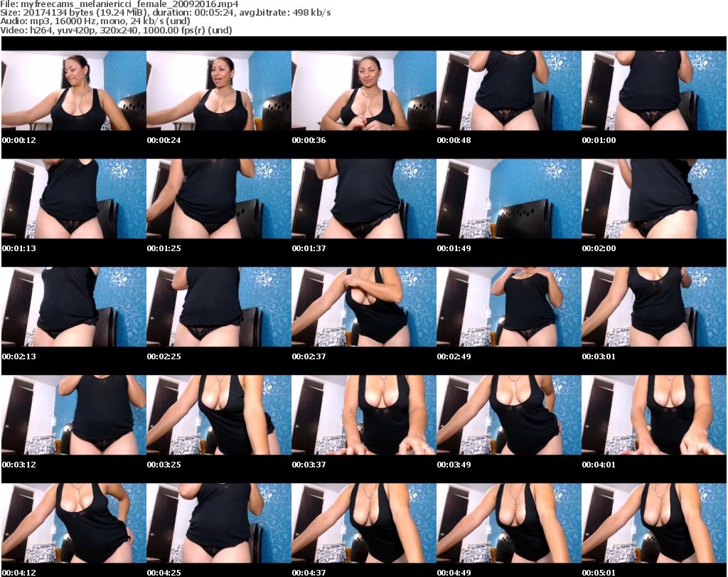Click the timestamp label 00:05:01
This screenshot has width=728, height=577.
click(599, 573)
